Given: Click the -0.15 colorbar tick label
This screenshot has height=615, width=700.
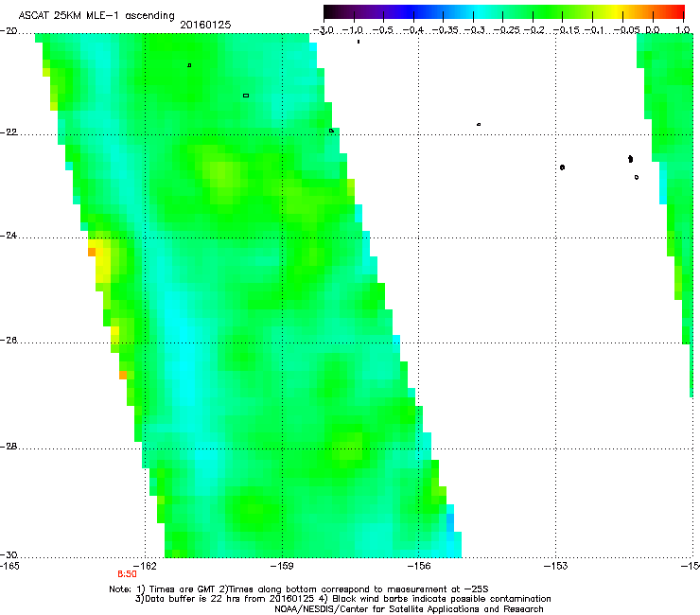Looking at the screenshot, I should (x=567, y=30).
